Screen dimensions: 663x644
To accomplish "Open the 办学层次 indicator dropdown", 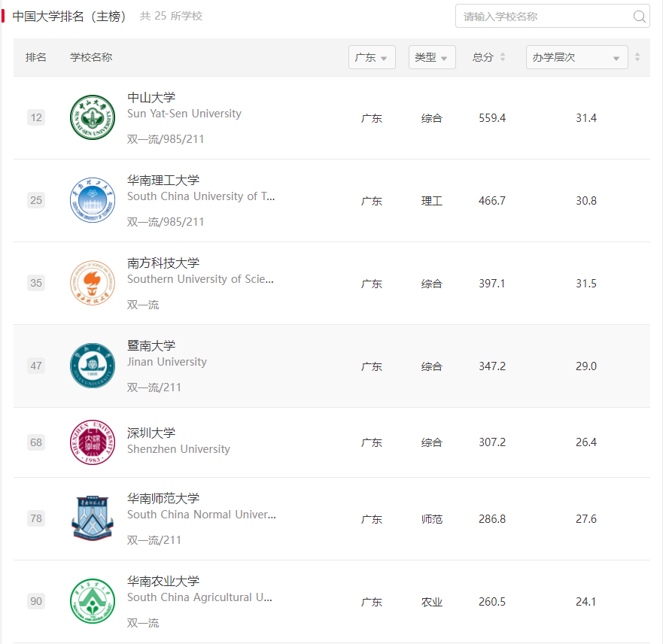I will tap(576, 57).
